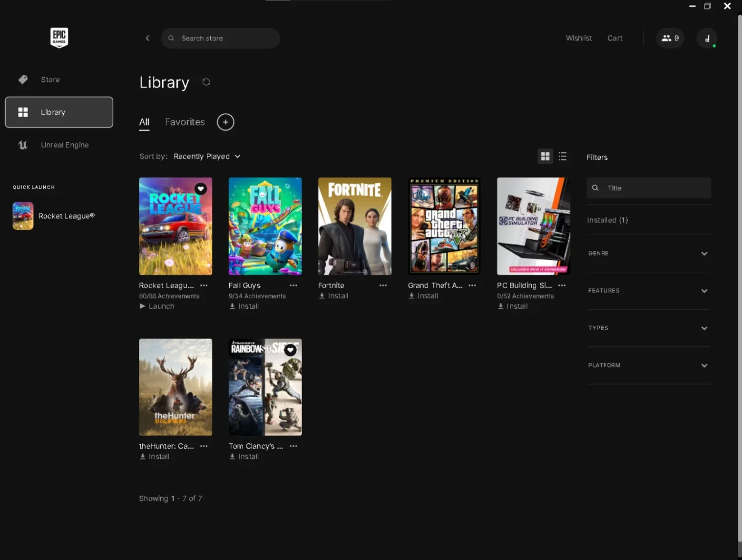The height and width of the screenshot is (560, 742).
Task: Open the Store section label
Action: [x=50, y=79]
